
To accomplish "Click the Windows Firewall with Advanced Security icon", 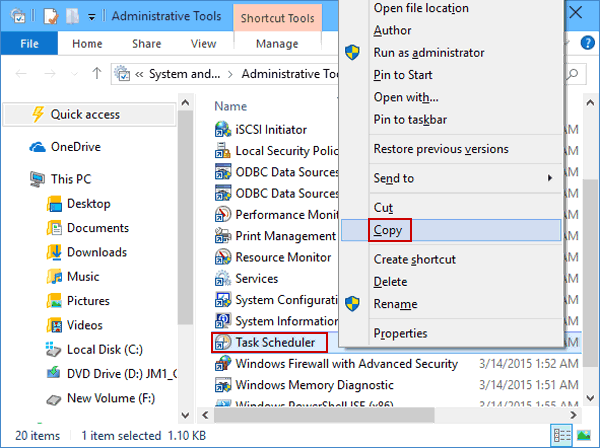I will (x=222, y=363).
